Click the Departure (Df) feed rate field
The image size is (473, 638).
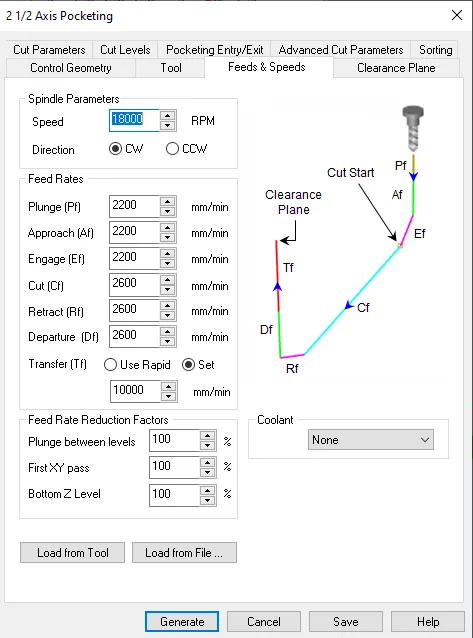click(134, 336)
